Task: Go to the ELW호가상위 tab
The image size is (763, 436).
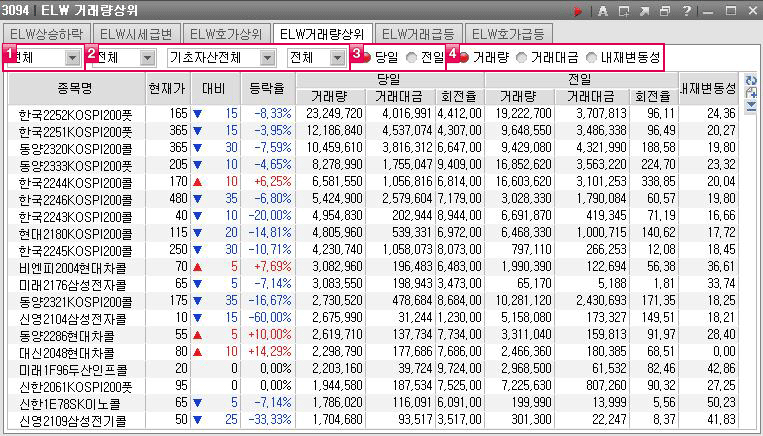Action: click(x=227, y=34)
